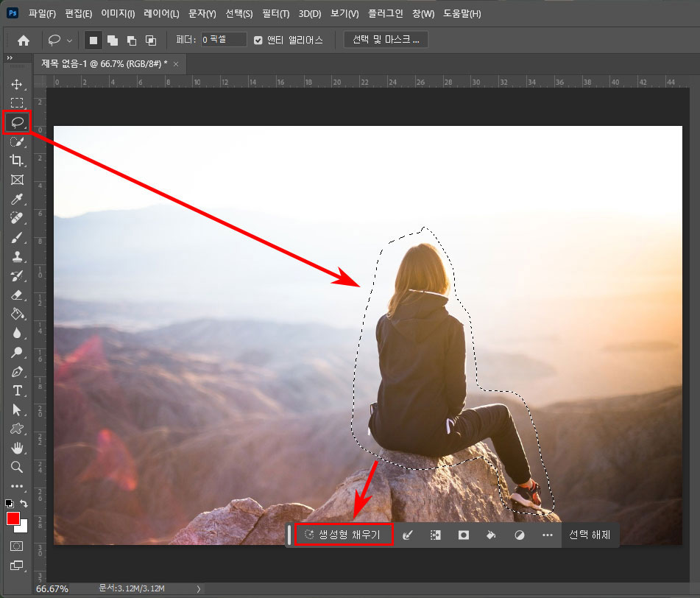Select the Spot Healing Brush tool

(17, 218)
